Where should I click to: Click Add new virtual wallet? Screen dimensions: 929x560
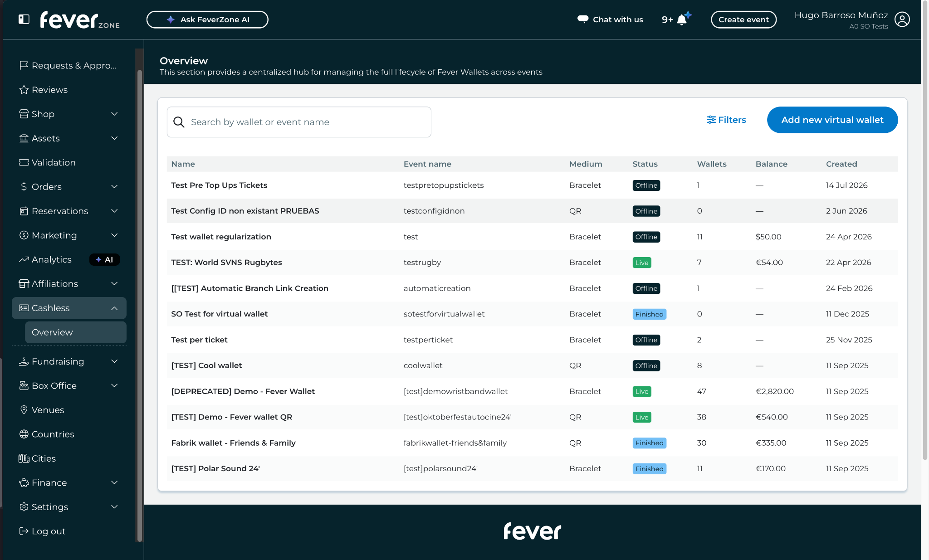click(832, 120)
